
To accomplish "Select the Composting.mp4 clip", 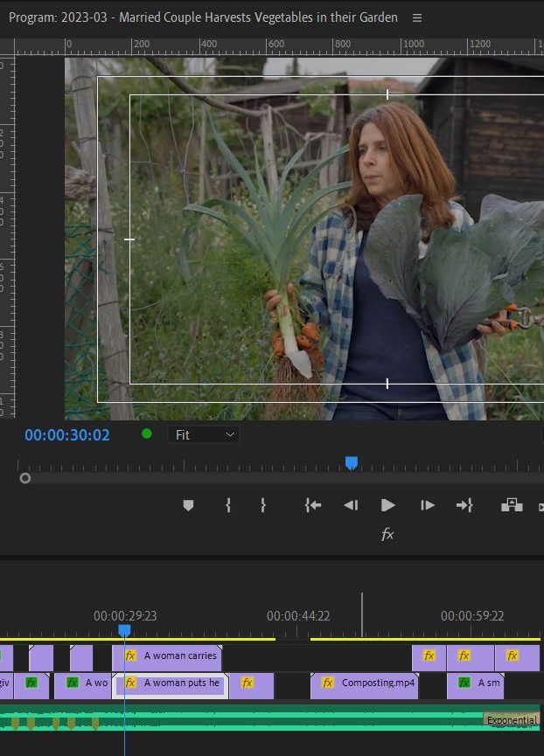I will coord(365,685).
